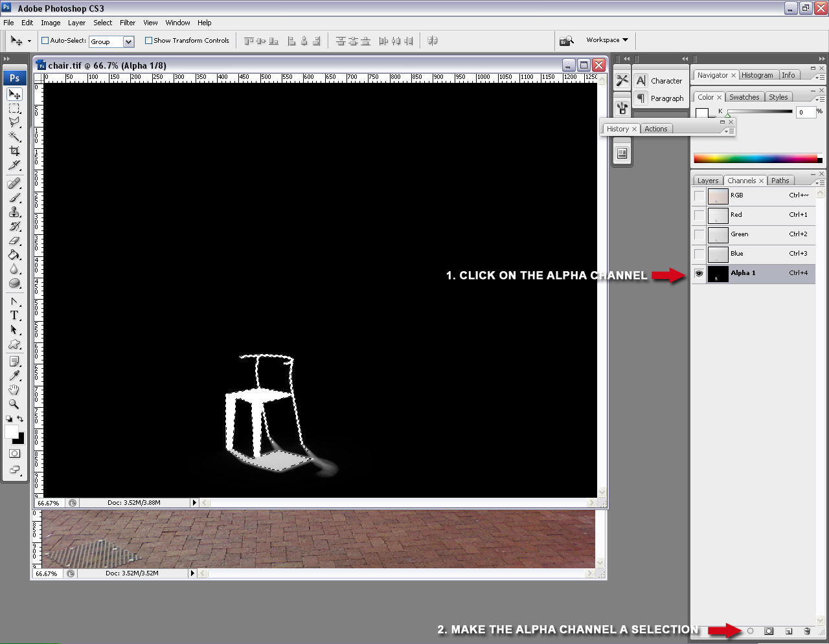The height and width of the screenshot is (644, 829).
Task: Select the Crop tool
Action: coord(14,151)
